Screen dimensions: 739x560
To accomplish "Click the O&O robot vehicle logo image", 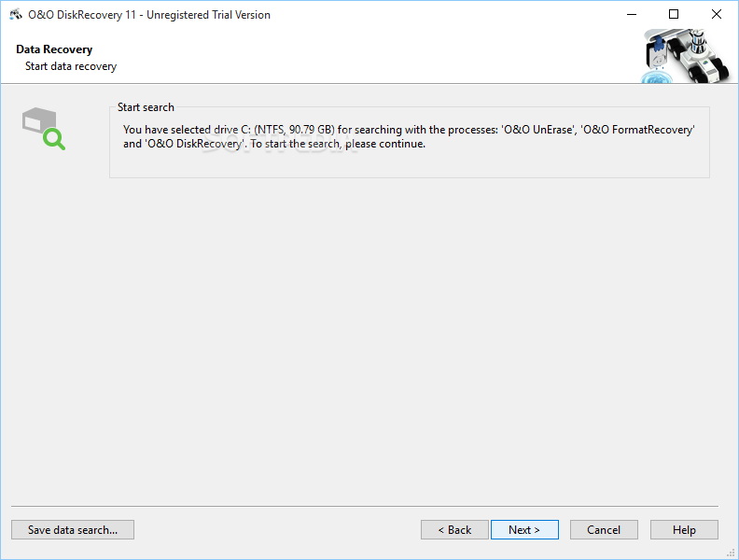I will point(685,56).
